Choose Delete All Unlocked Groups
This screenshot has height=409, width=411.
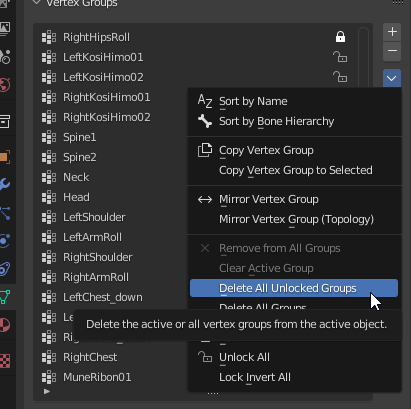click(x=294, y=288)
